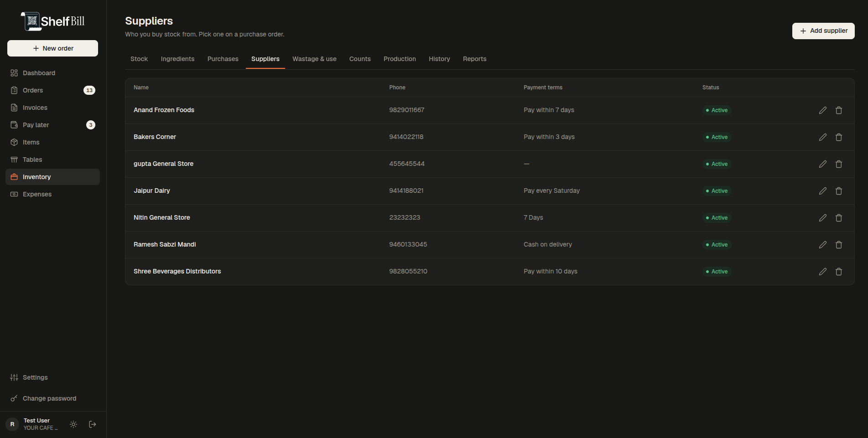This screenshot has height=438, width=868.
Task: Delete Jaipur Dairy trash icon
Action: 838,191
